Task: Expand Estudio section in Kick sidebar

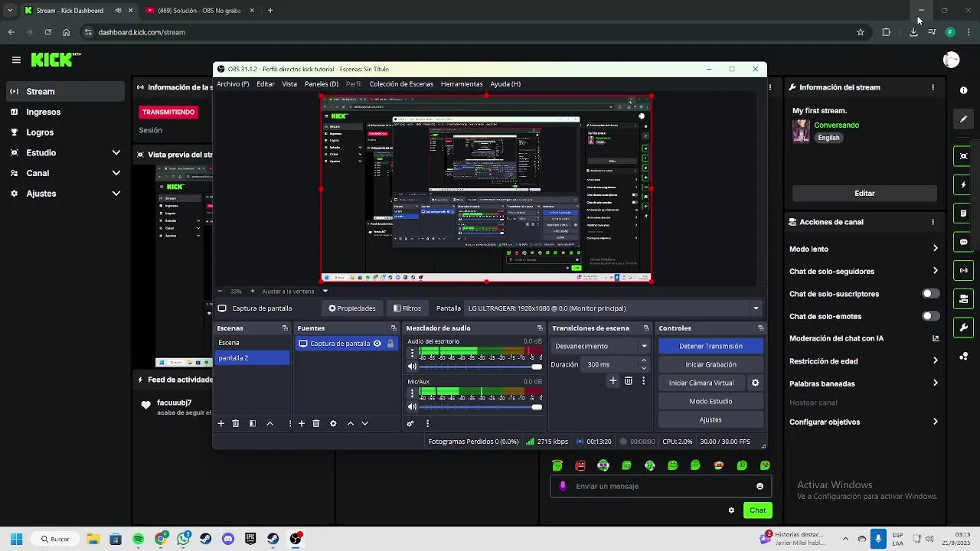Action: click(x=116, y=153)
